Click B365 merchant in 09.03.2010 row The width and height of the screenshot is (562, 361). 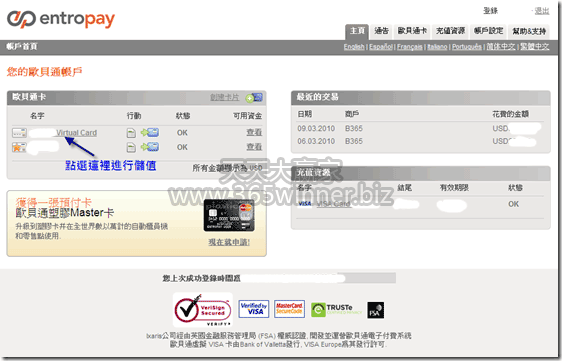coord(354,128)
